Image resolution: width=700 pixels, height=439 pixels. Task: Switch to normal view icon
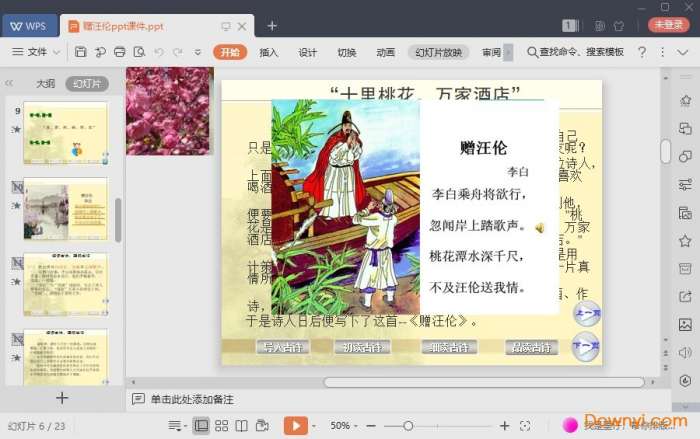(200, 426)
